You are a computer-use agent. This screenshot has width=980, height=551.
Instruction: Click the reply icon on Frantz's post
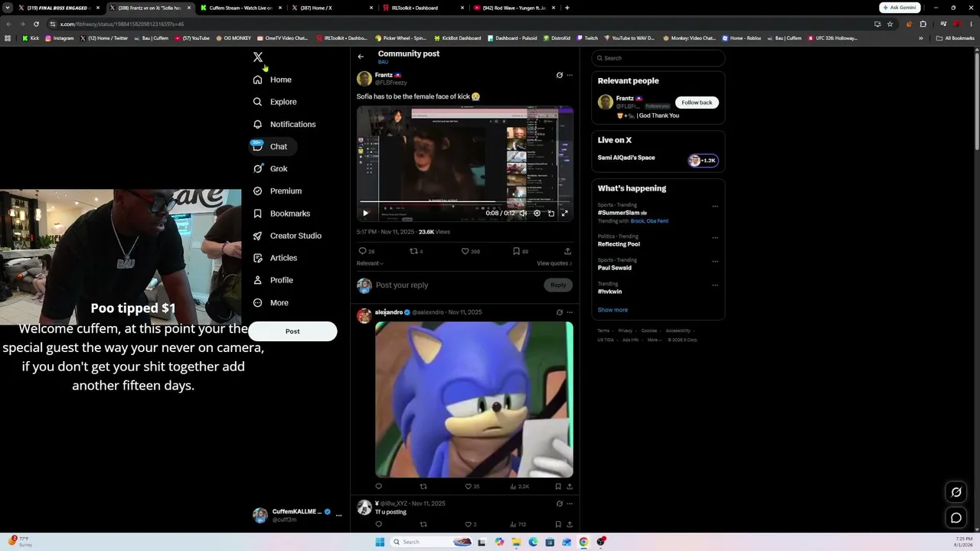(x=362, y=251)
